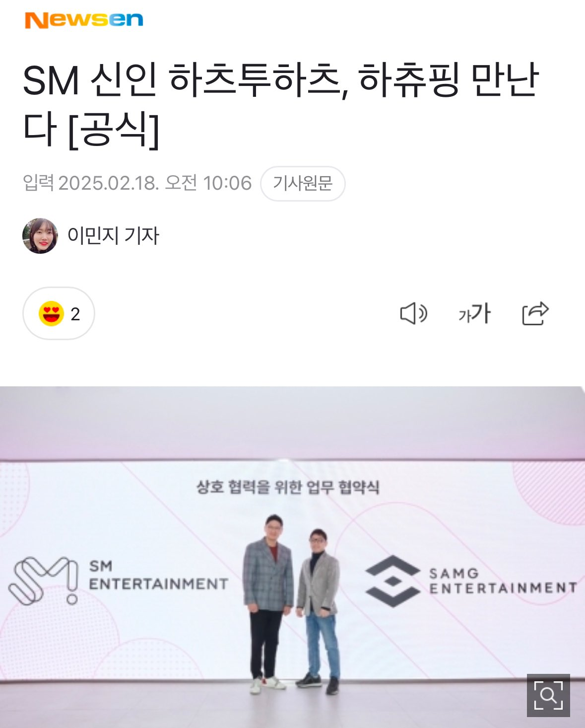React with the heart-eyes emoji
Screen dimensions: 585x728
(51, 314)
